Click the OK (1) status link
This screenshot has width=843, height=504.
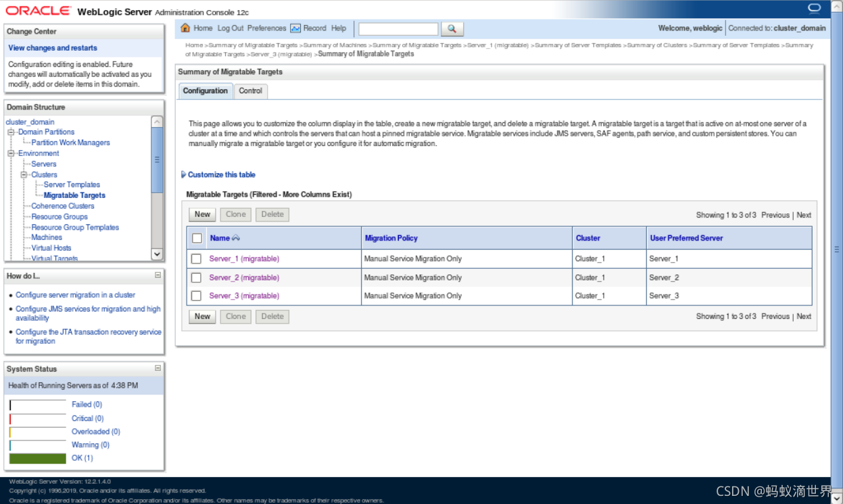click(82, 458)
